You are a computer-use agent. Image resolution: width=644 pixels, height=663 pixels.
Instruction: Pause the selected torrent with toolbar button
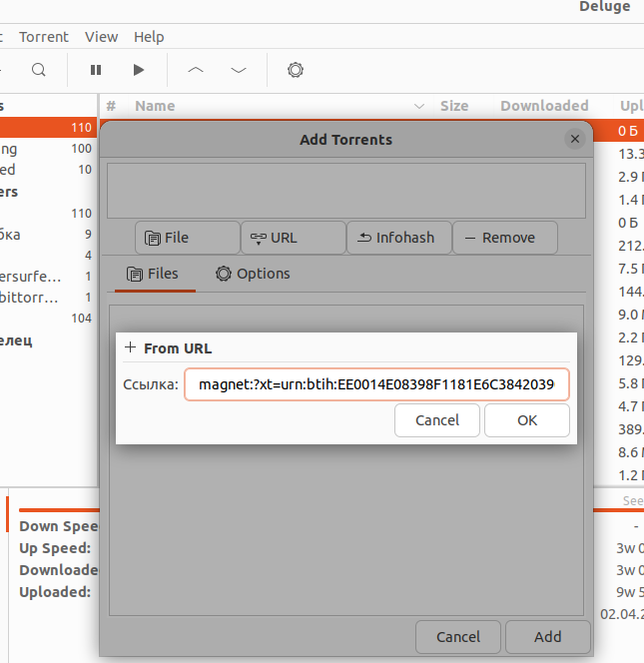coord(96,70)
